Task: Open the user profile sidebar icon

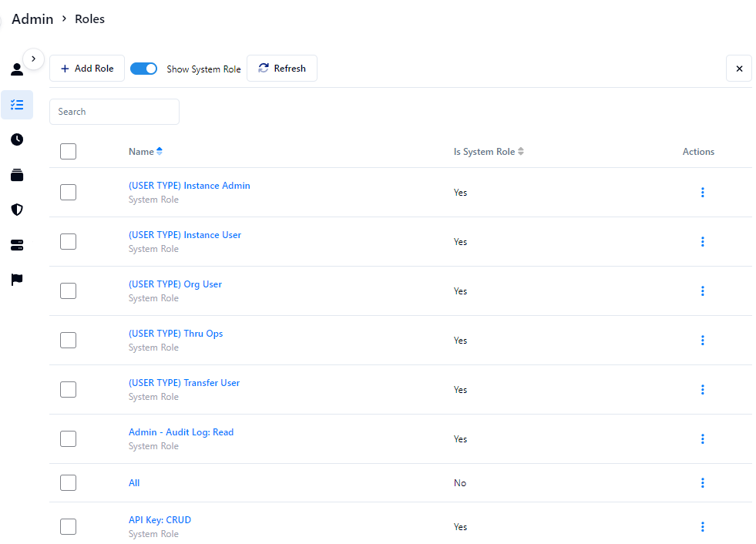Action: 16,70
